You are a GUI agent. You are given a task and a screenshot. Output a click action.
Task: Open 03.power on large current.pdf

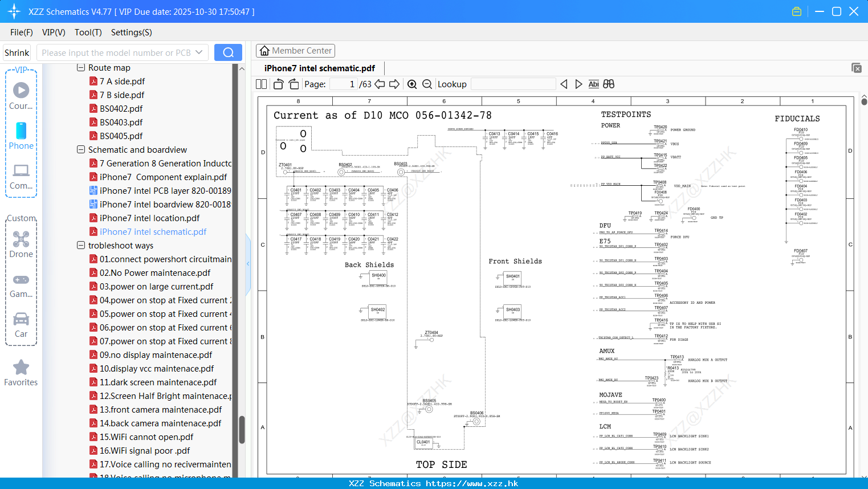151,287
